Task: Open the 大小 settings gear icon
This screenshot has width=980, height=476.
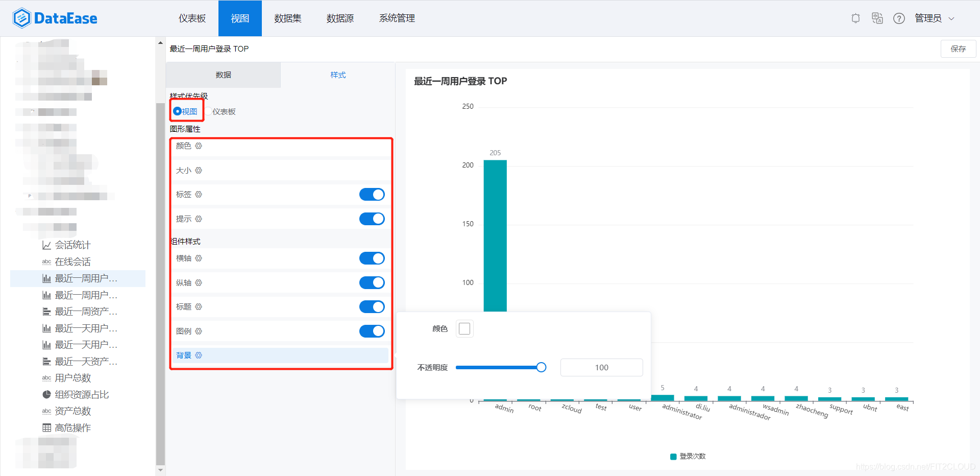Action: [x=199, y=171]
